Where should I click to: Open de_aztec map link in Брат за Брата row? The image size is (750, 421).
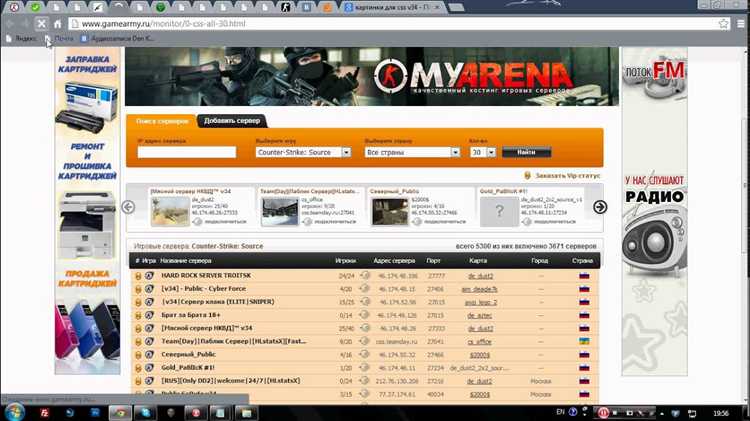479,315
